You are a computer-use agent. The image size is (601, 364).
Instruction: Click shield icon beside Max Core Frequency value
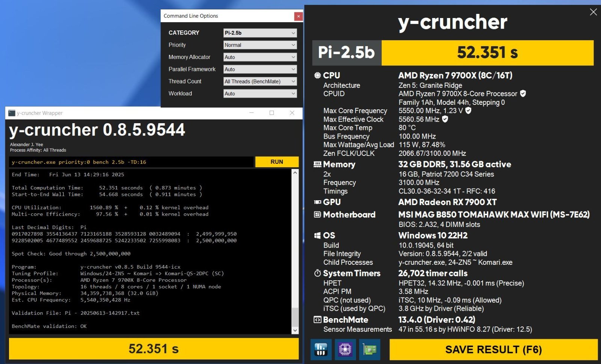(x=468, y=110)
